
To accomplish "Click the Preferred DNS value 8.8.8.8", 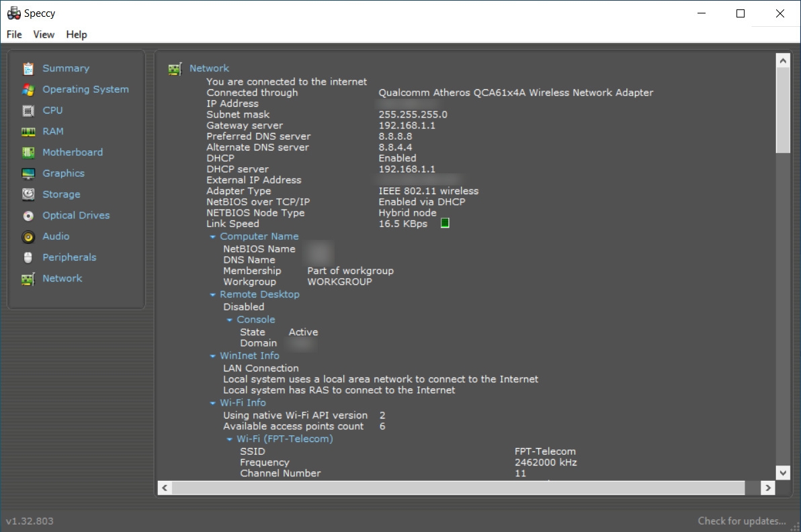I will (x=395, y=136).
